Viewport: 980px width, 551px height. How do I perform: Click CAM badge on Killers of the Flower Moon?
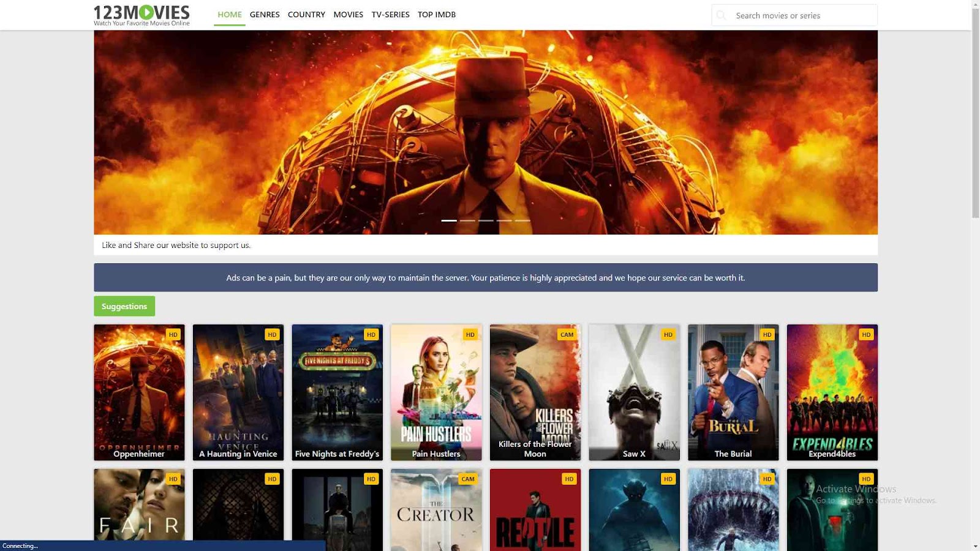click(x=567, y=334)
